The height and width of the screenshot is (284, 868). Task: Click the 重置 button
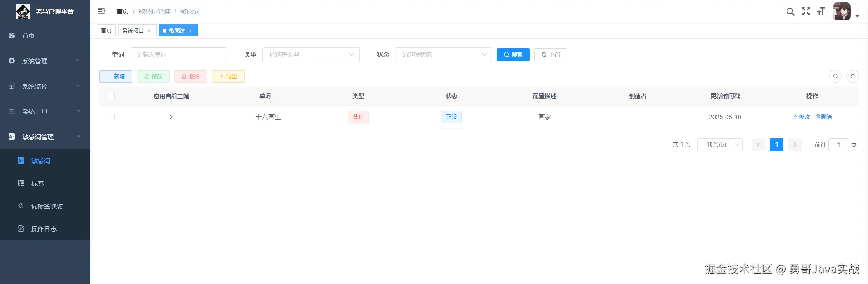pos(550,55)
